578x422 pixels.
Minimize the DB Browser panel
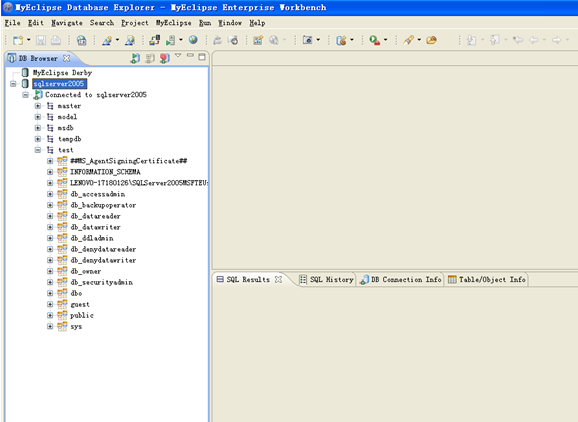[190, 56]
